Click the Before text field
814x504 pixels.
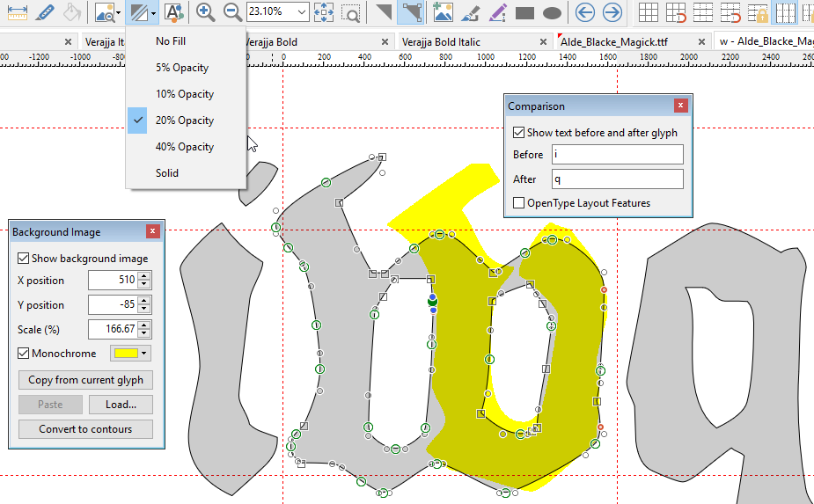(x=617, y=154)
